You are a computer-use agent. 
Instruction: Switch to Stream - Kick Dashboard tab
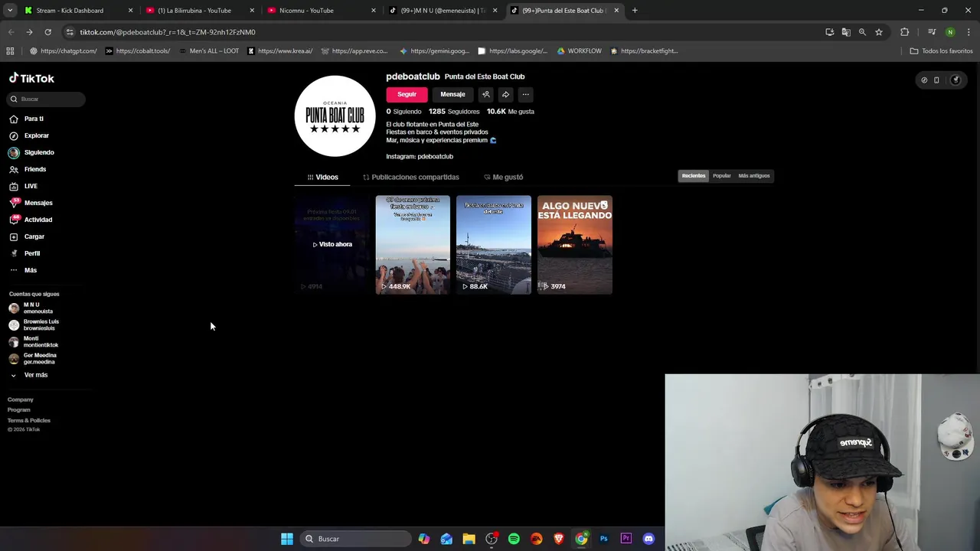(78, 11)
